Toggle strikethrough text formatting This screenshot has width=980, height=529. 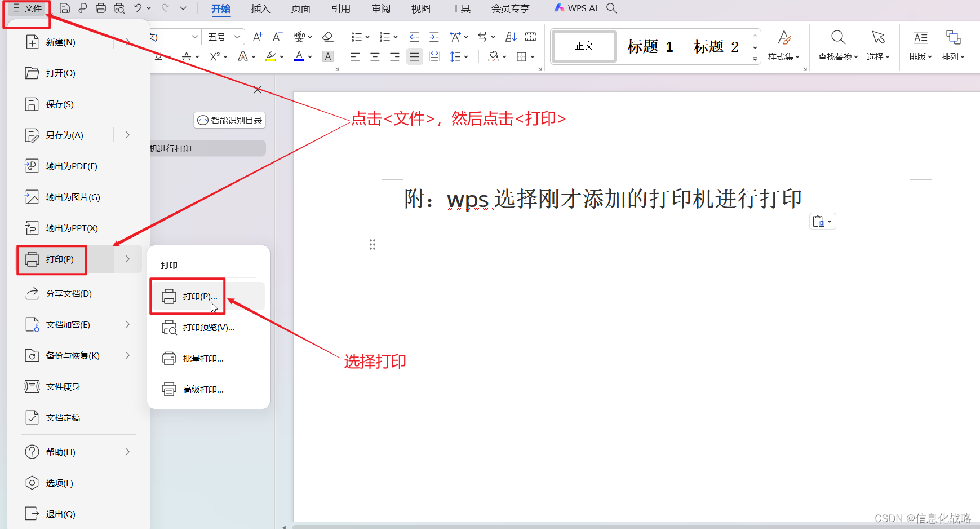click(x=187, y=56)
